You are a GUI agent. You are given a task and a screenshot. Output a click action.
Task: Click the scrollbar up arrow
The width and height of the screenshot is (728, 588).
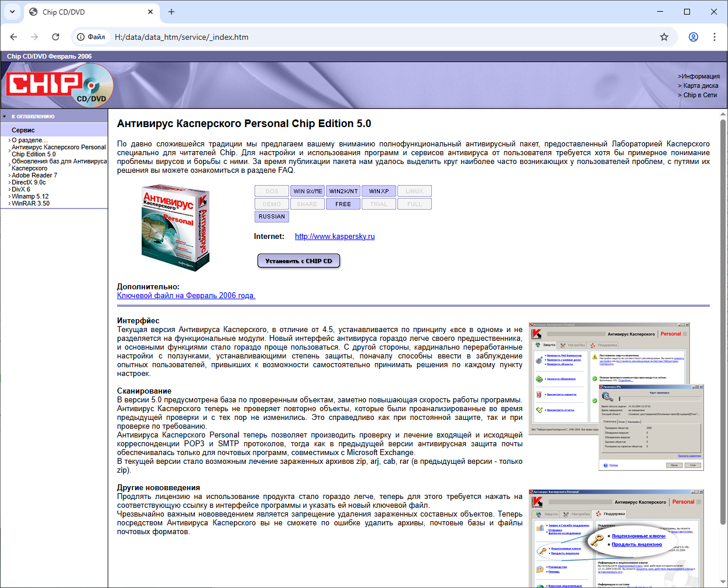point(723,114)
